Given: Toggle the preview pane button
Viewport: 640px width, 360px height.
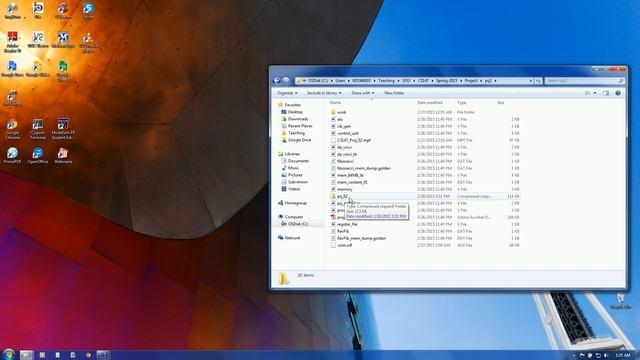Looking at the screenshot, I should click(606, 93).
